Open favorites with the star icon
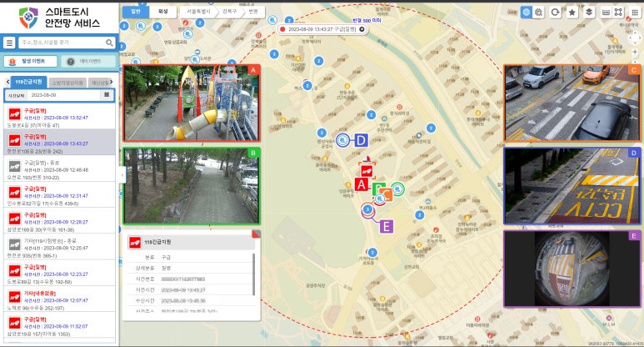 click(572, 13)
